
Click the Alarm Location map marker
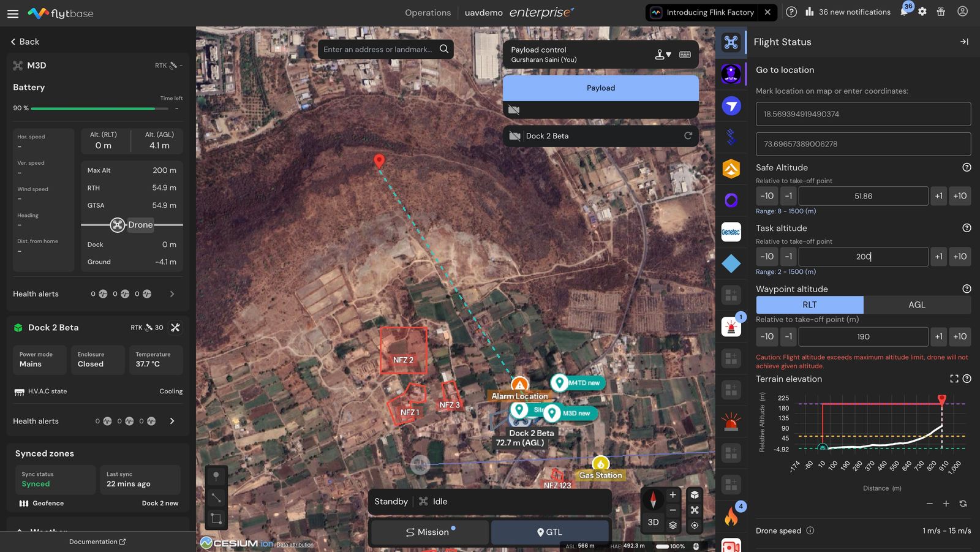[519, 385]
